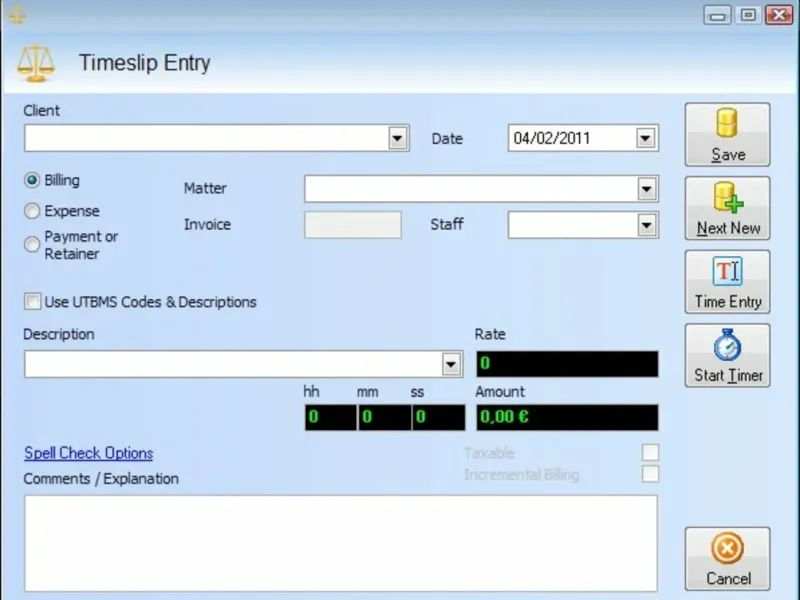Screen dimensions: 800x600
Task: Click the Rate value field
Action: (x=567, y=364)
